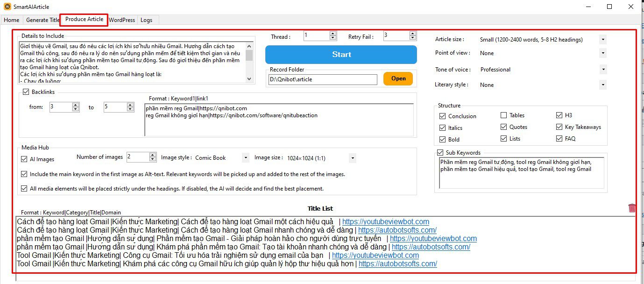Open autobotsofts.com link in second title row
This screenshot has height=284, width=644.
click(397, 230)
